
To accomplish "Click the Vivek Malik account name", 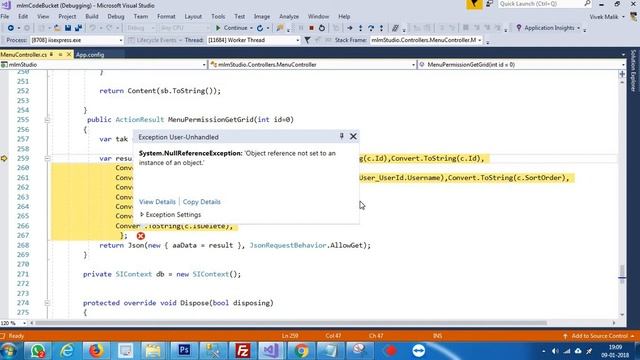I will tap(604, 17).
